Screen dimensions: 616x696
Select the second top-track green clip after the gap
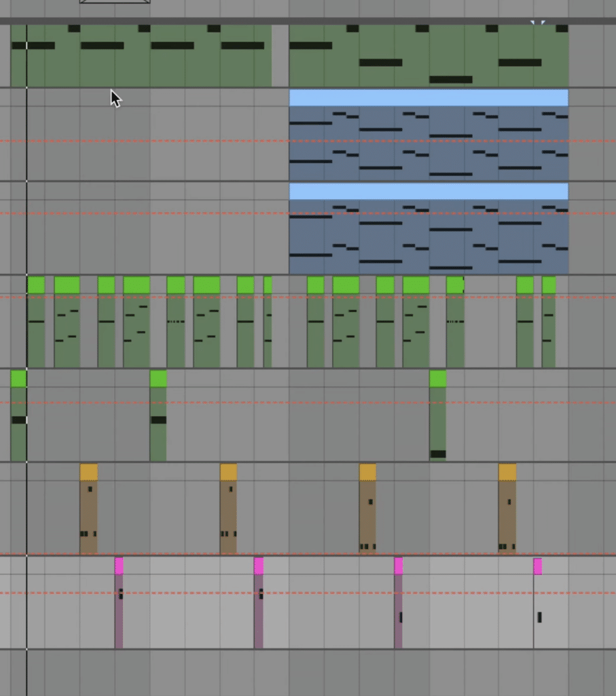[x=429, y=56]
